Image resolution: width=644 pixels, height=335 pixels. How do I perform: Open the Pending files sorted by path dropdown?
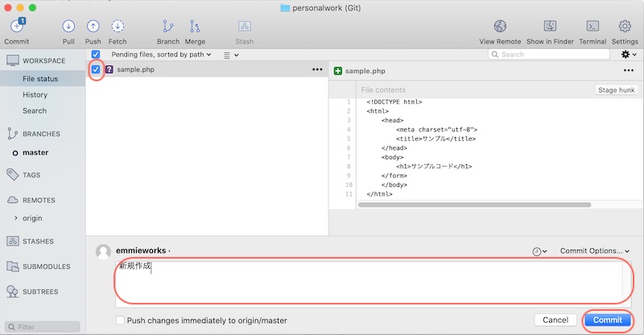tap(161, 54)
